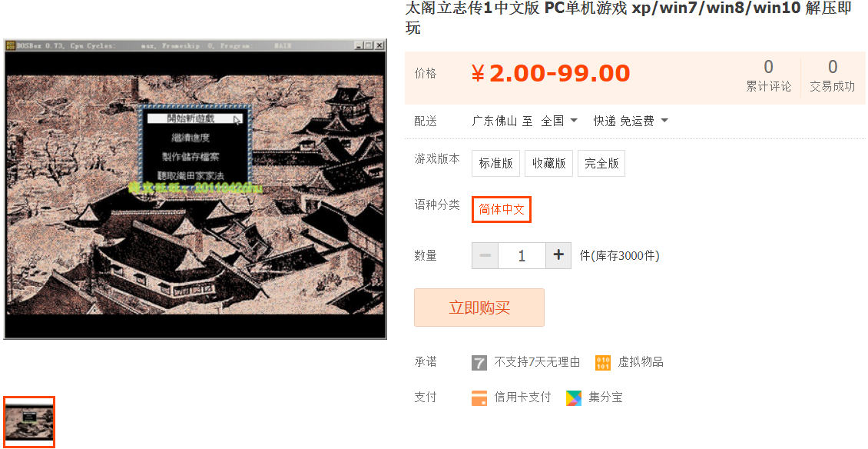Decrease quantity with the minus button
The height and width of the screenshot is (449, 868).
[x=485, y=255]
